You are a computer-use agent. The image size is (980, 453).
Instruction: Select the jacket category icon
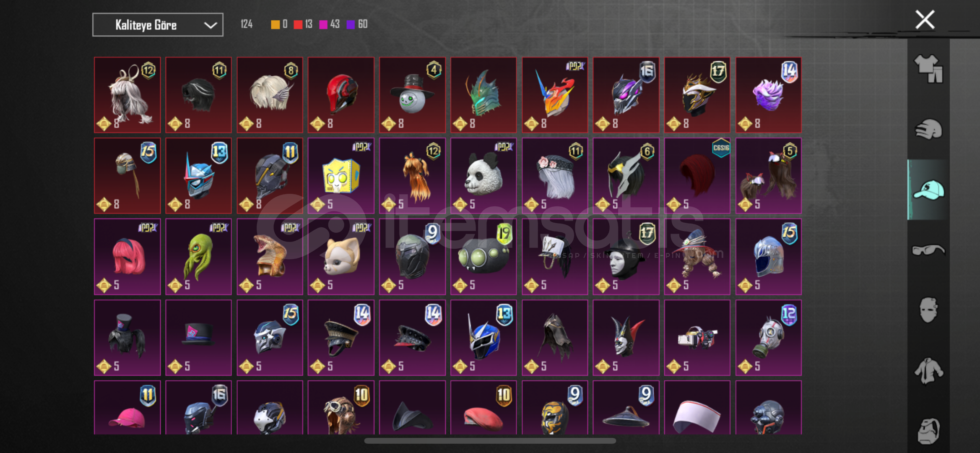(928, 371)
